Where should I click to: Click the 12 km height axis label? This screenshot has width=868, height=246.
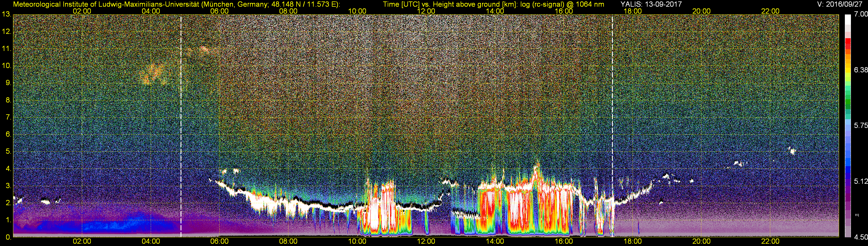(6, 32)
